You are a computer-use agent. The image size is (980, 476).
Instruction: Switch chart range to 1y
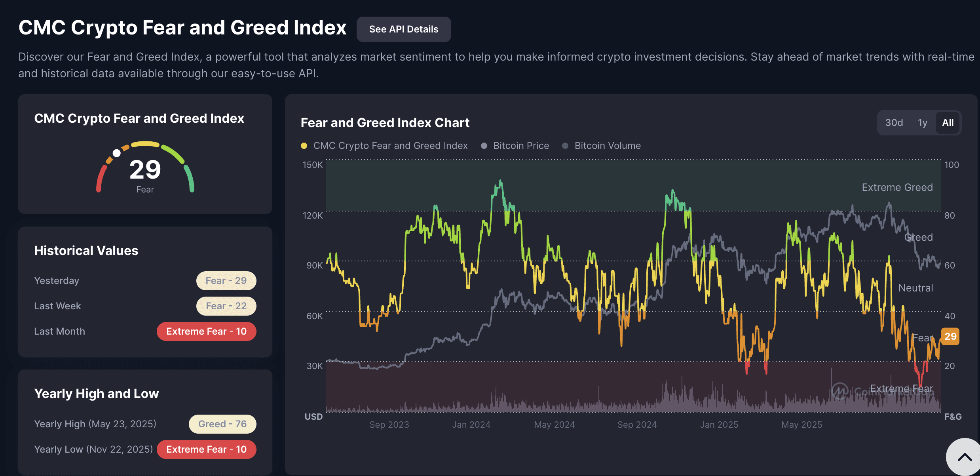point(922,123)
